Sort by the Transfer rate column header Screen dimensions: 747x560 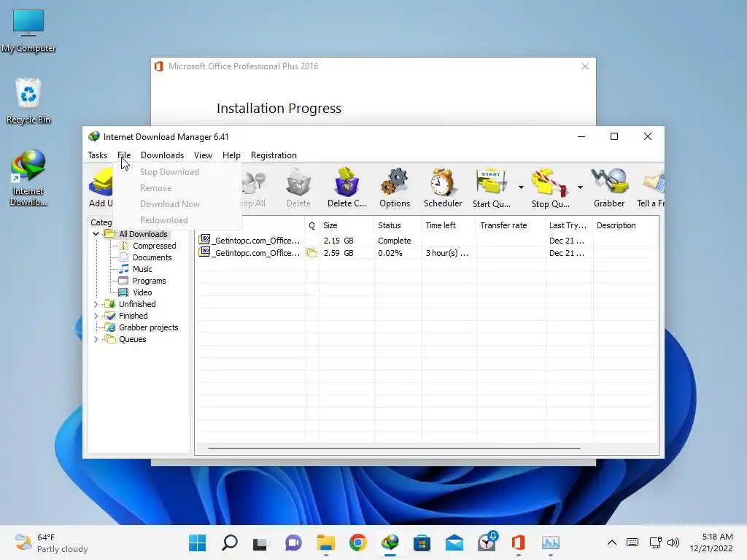(x=511, y=225)
